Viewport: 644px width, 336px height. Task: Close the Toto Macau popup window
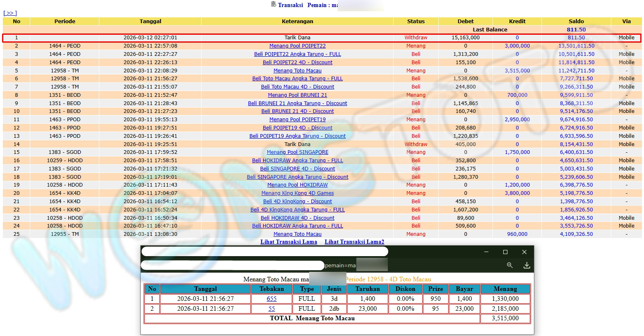[524, 252]
